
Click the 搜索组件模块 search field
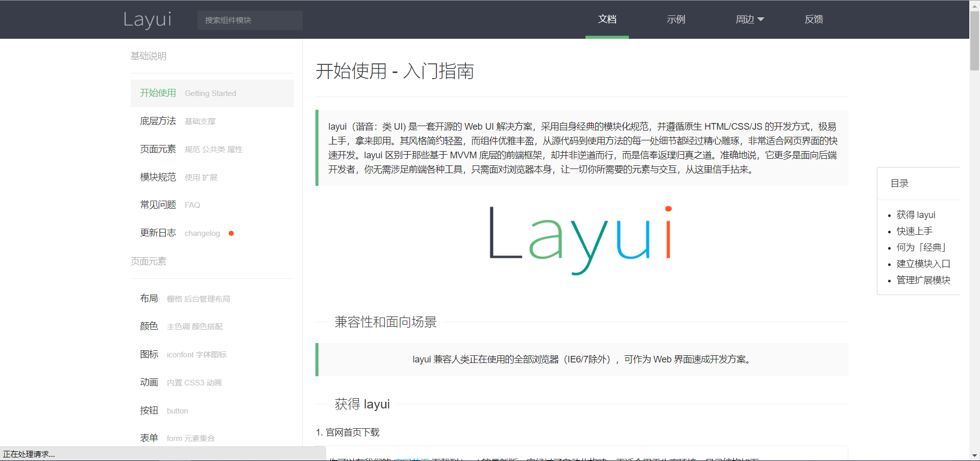[x=250, y=20]
